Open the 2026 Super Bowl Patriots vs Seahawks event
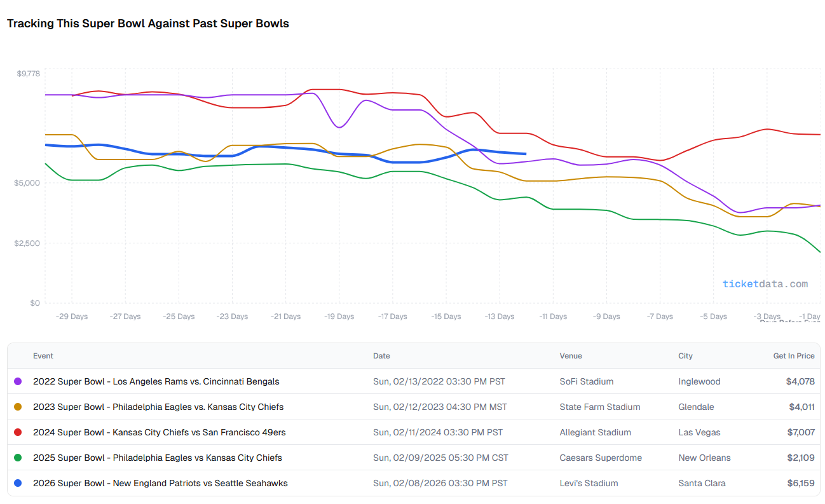Viewport: 825px width, 504px height. (x=160, y=483)
